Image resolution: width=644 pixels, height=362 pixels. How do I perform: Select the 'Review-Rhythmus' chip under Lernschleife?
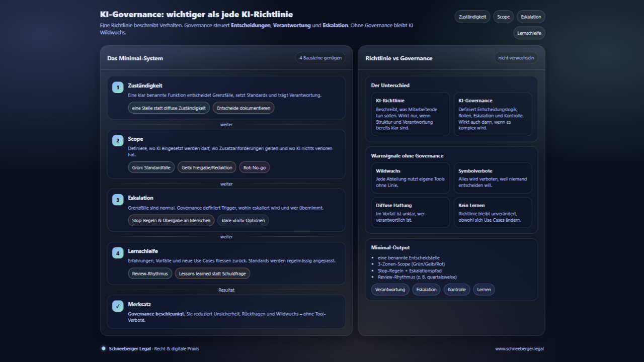pyautogui.click(x=150, y=274)
